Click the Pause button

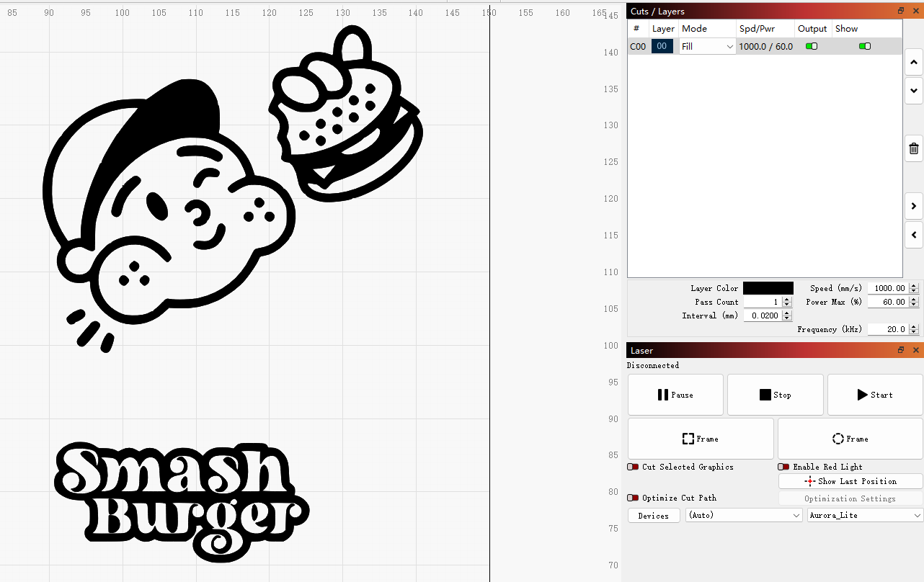tap(675, 395)
